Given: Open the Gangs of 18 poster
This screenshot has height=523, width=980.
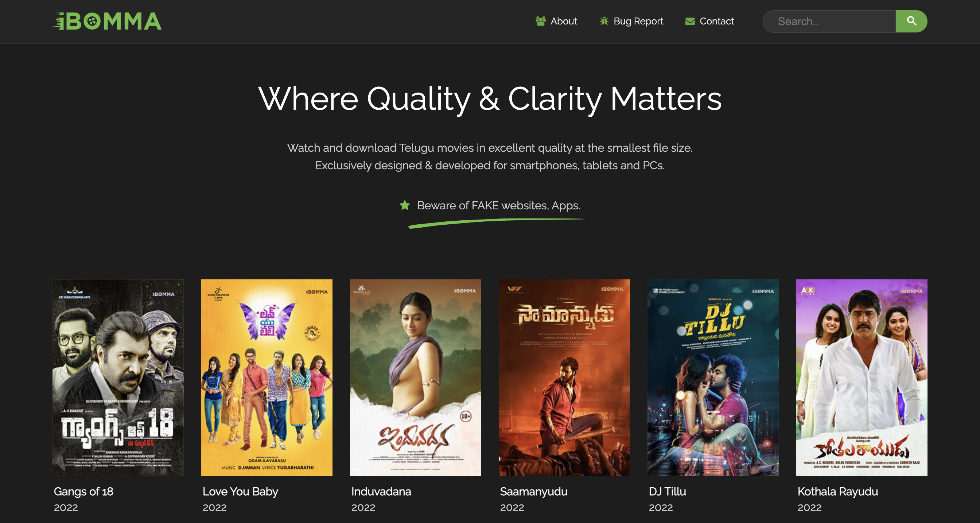Looking at the screenshot, I should coord(118,377).
